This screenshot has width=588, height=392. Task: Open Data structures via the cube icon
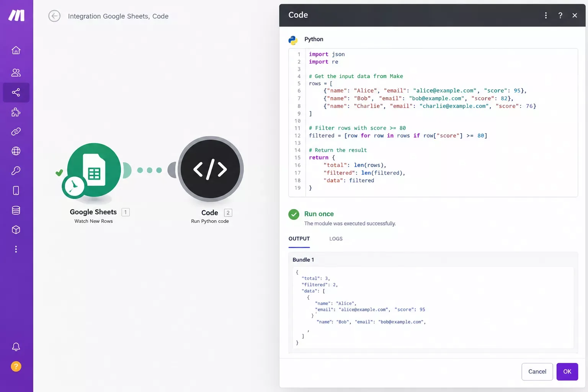click(x=16, y=230)
